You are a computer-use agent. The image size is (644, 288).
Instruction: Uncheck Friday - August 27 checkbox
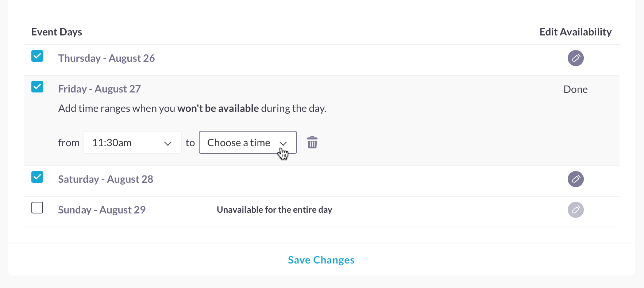coord(37,87)
